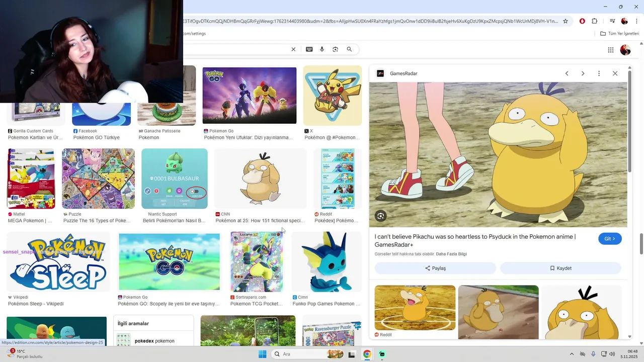The width and height of the screenshot is (644, 362).
Task: Select the Pokémon GO Scopely logo thumbnail
Action: tap(169, 261)
